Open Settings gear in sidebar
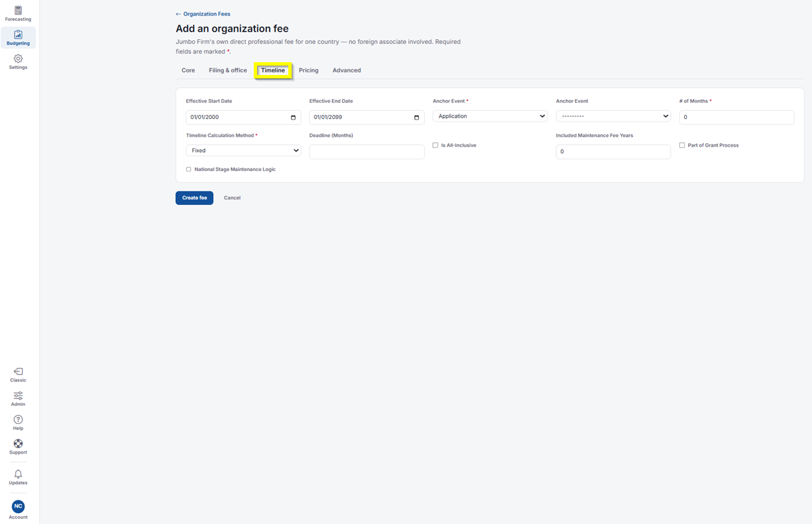812x524 pixels. click(18, 62)
